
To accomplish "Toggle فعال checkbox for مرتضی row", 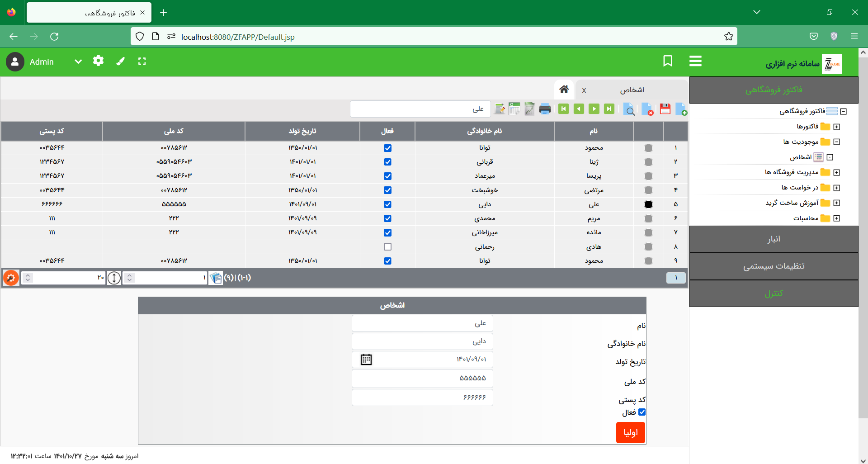I will tap(387, 190).
